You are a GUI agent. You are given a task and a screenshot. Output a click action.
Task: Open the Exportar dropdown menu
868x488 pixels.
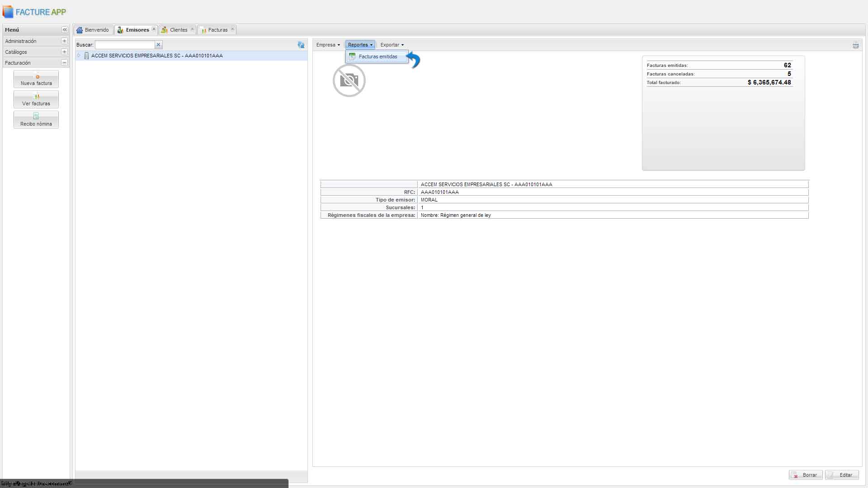pyautogui.click(x=392, y=45)
